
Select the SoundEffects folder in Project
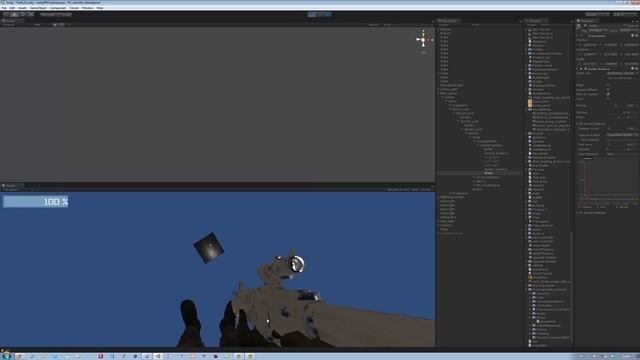click(542, 109)
